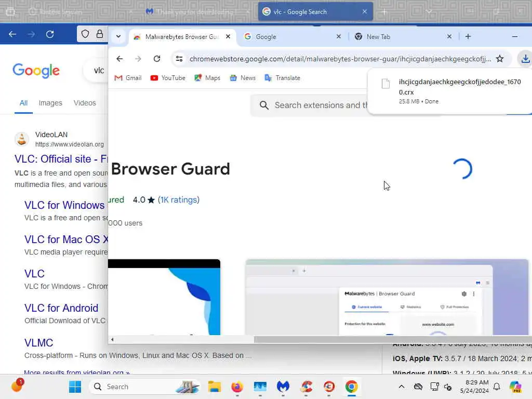532x399 pixels.
Task: Click taskbar Search box
Action: click(145, 387)
